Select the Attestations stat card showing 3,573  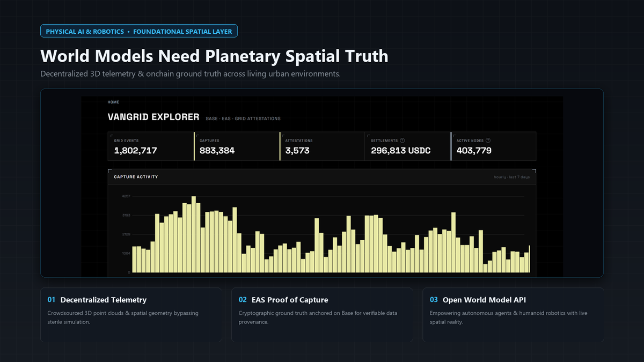(322, 146)
